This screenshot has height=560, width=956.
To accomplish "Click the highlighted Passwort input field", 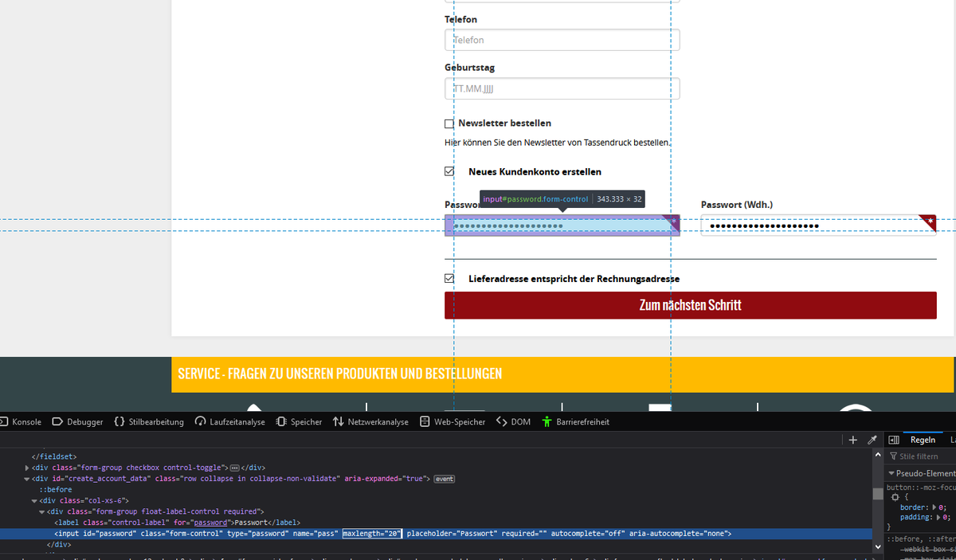I will (x=562, y=225).
